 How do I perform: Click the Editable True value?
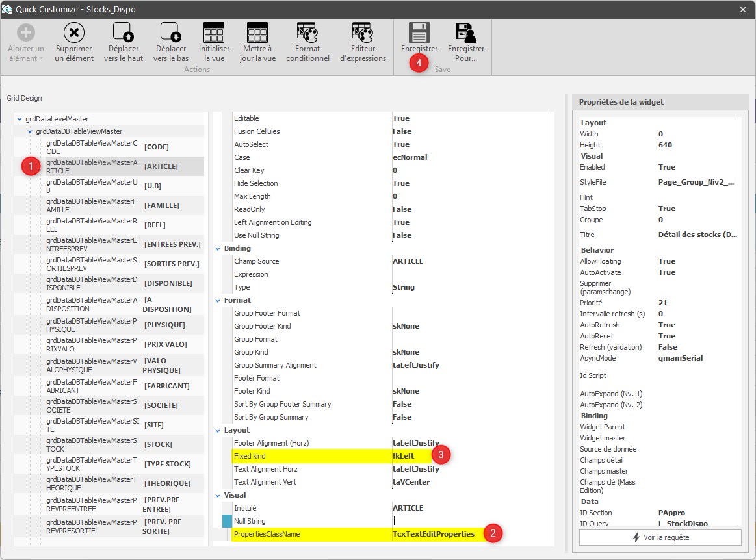pyautogui.click(x=401, y=118)
